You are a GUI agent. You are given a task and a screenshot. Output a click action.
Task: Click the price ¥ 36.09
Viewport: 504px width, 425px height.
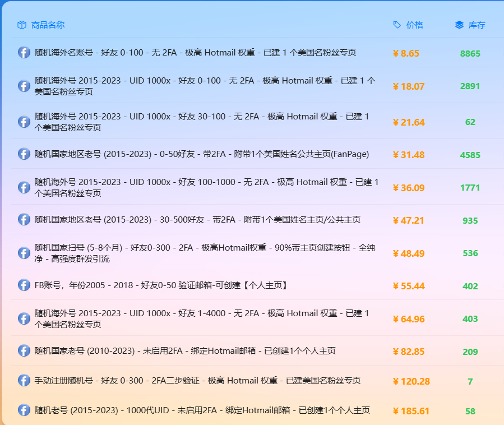409,188
